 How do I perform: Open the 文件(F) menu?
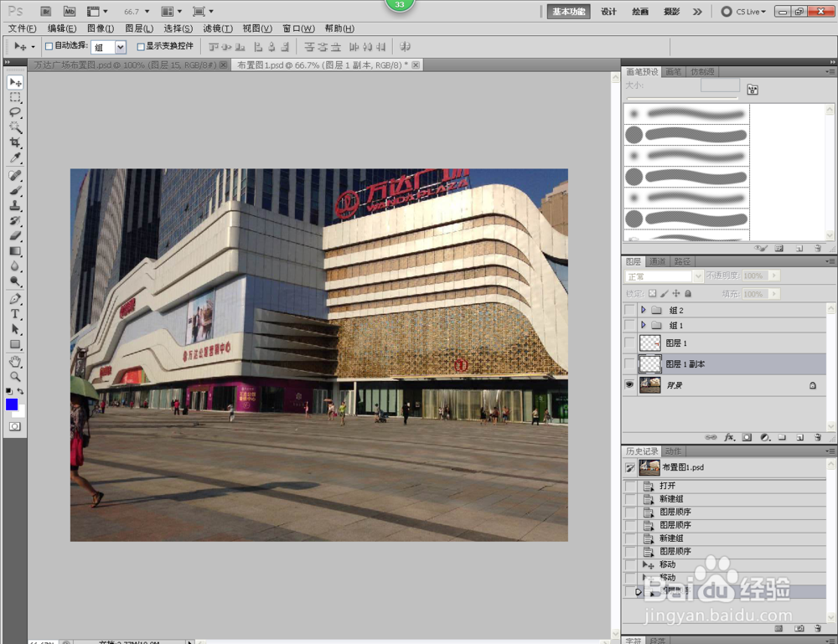pyautogui.click(x=22, y=28)
